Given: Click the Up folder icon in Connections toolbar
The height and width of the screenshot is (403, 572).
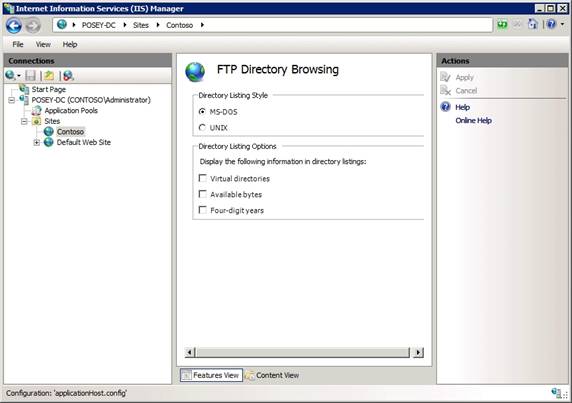Looking at the screenshot, I should [x=49, y=75].
